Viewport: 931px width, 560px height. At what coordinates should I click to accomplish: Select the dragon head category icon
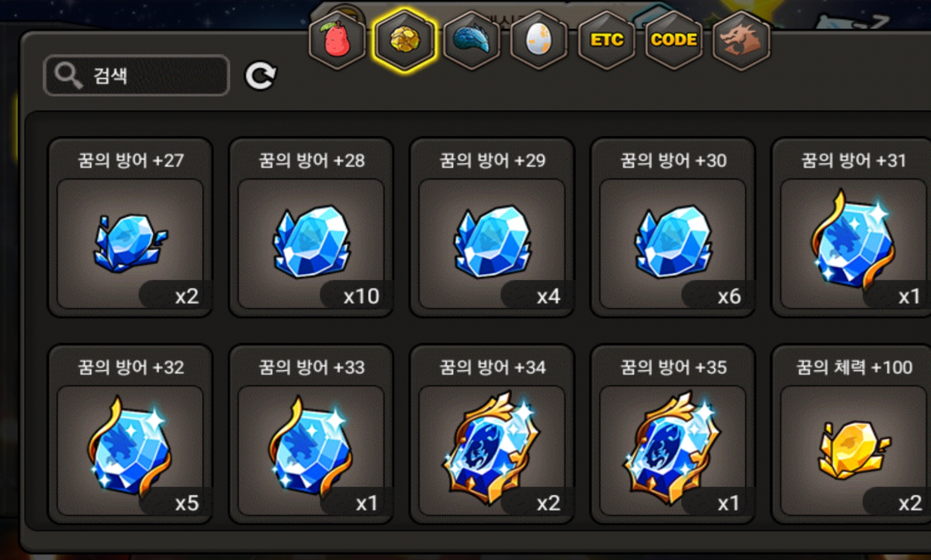tap(741, 40)
